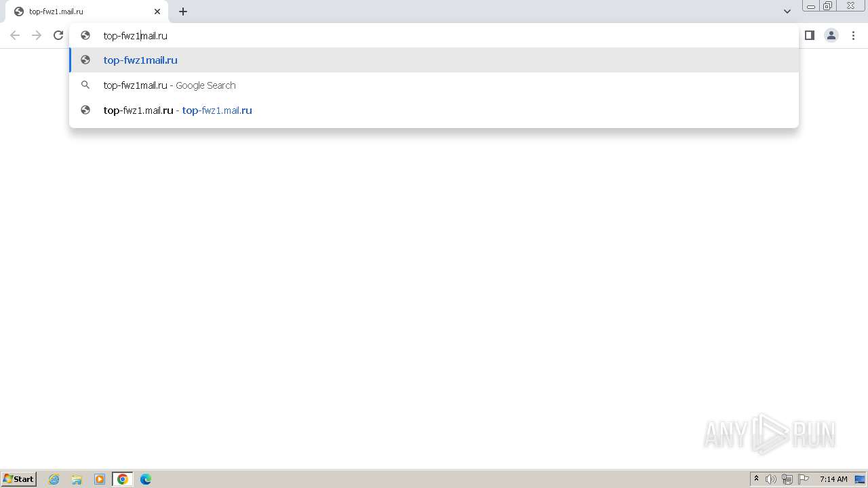Viewport: 868px width, 488px height.
Task: Close the top-fwz1.mail.ru tab
Action: 157,12
